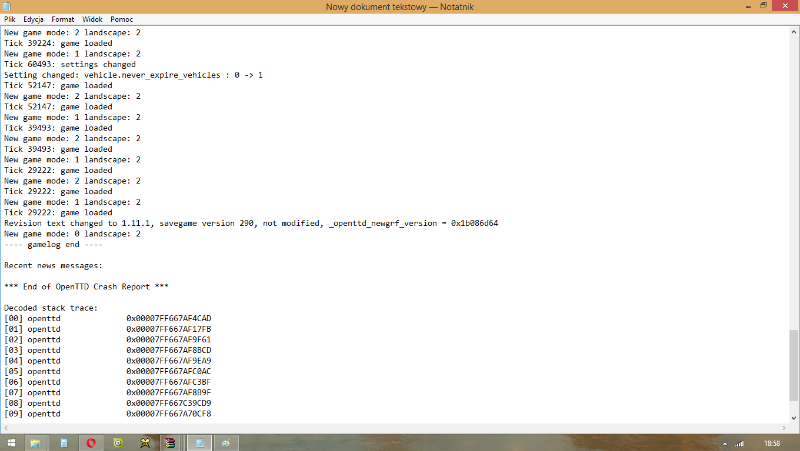The image size is (800, 451).
Task: Click stack address 0x00007FF667AFC0AC
Action: click(168, 371)
